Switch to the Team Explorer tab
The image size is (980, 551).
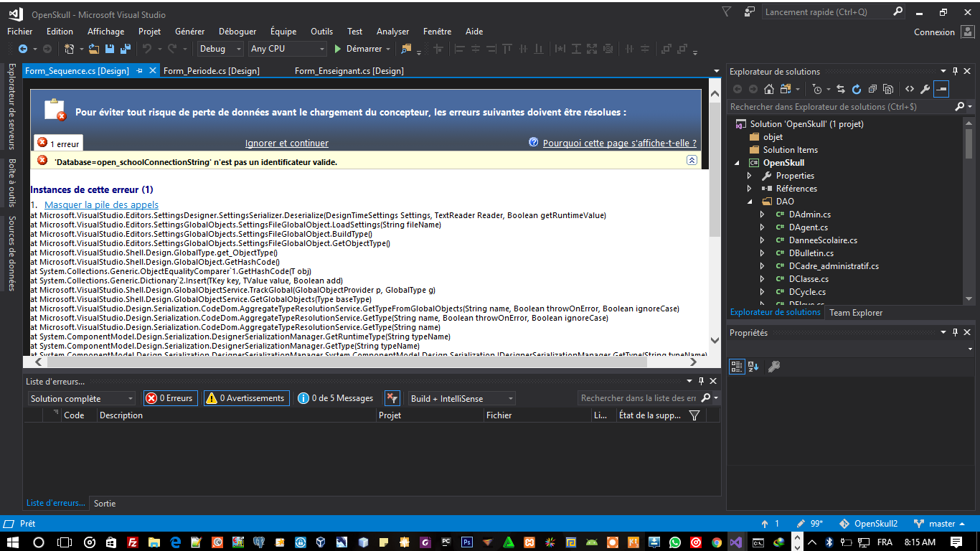point(856,313)
